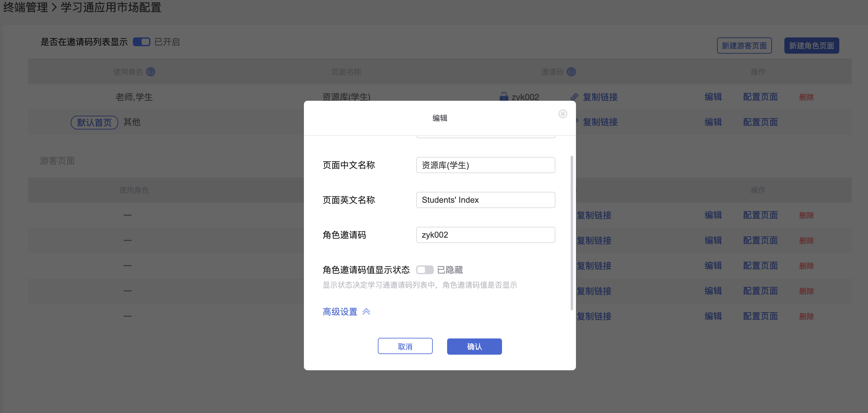Viewport: 868px width, 413px height.
Task: Click the 页面英文名称 input field
Action: click(x=485, y=200)
